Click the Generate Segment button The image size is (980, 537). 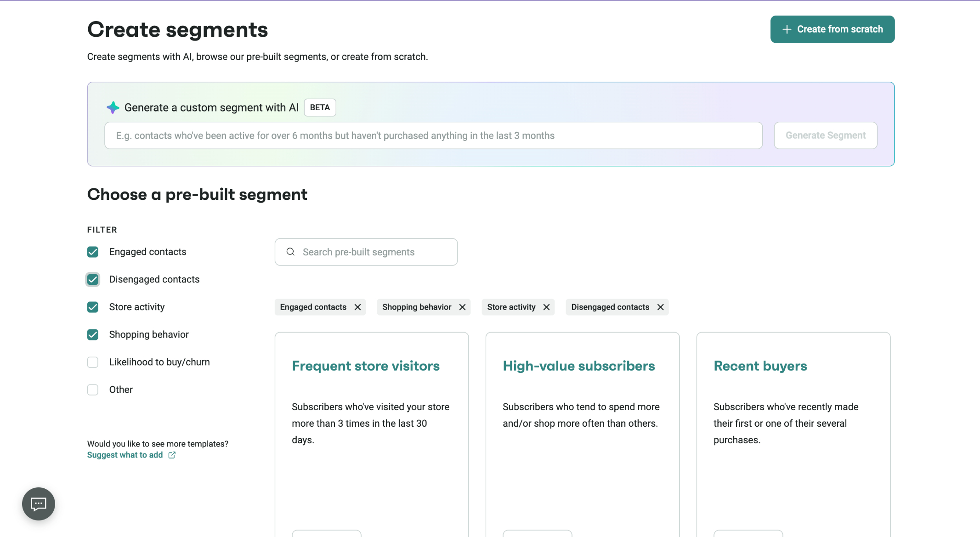pos(825,136)
